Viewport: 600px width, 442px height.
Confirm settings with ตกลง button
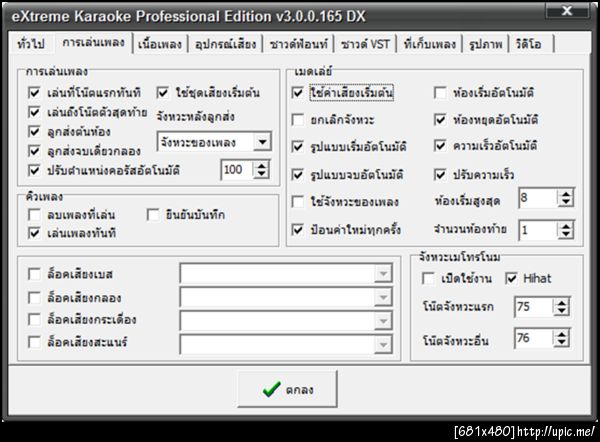tap(287, 389)
